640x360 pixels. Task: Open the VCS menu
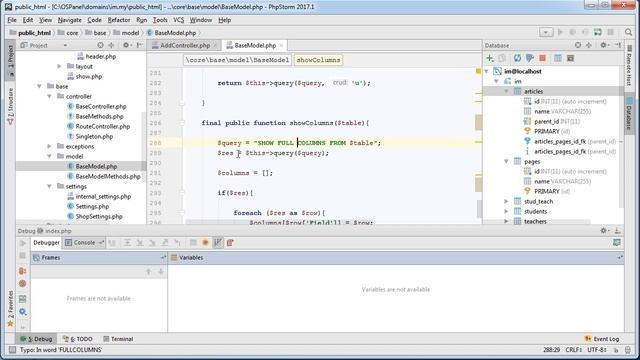(x=178, y=20)
